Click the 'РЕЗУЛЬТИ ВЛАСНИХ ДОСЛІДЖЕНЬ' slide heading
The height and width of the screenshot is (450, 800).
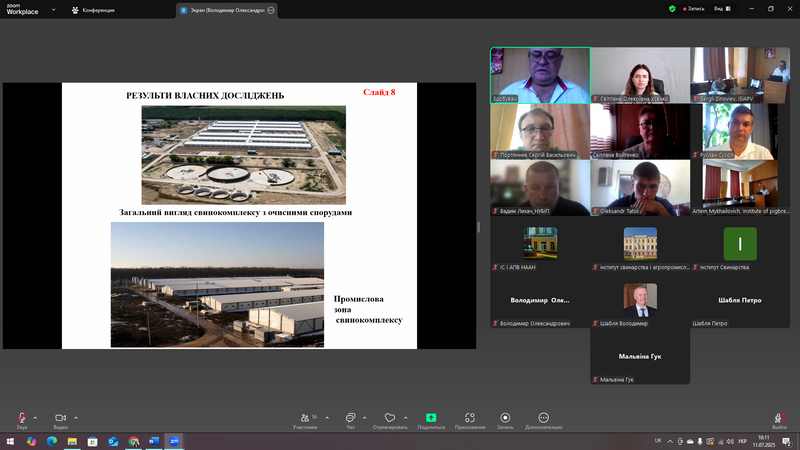tap(205, 95)
